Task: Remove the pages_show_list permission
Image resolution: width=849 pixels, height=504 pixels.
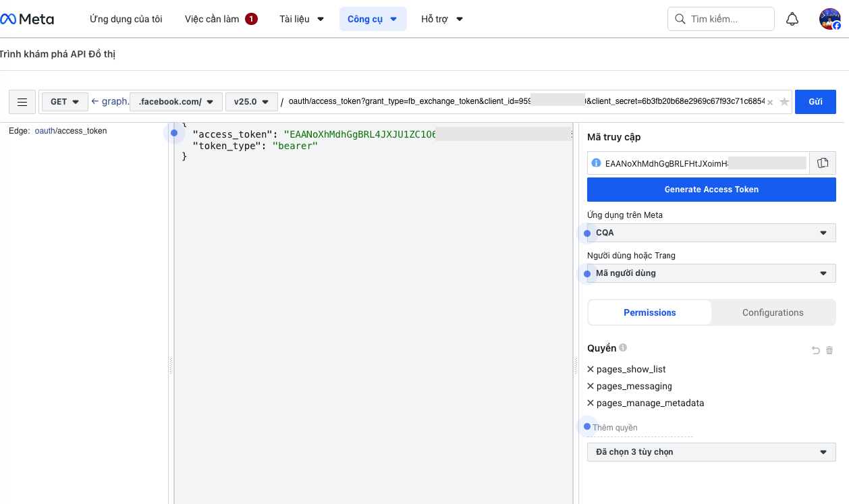Action: pyautogui.click(x=591, y=369)
